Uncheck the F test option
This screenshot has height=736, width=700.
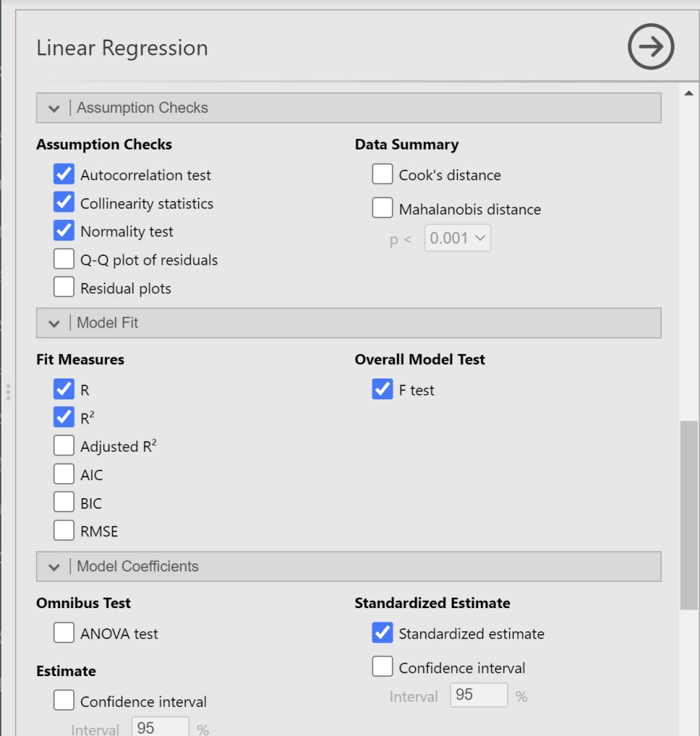382,390
